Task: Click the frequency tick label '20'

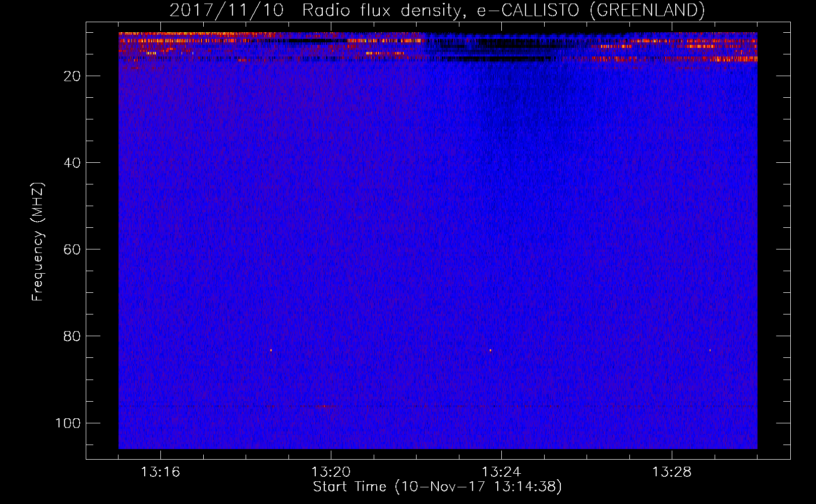Action: tap(73, 76)
